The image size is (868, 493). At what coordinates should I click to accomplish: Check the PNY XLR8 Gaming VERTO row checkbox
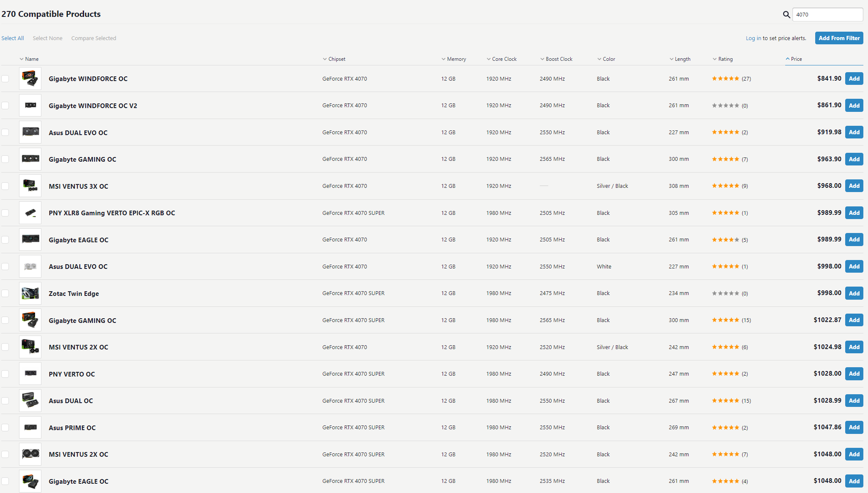(x=5, y=213)
